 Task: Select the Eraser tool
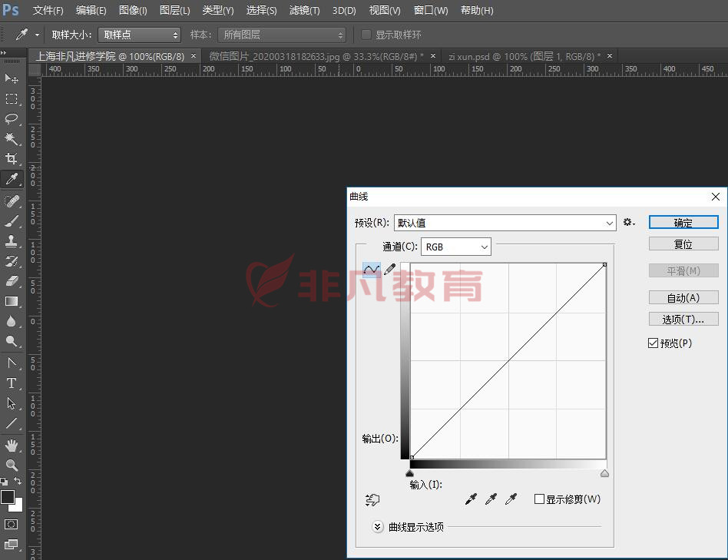(x=12, y=281)
